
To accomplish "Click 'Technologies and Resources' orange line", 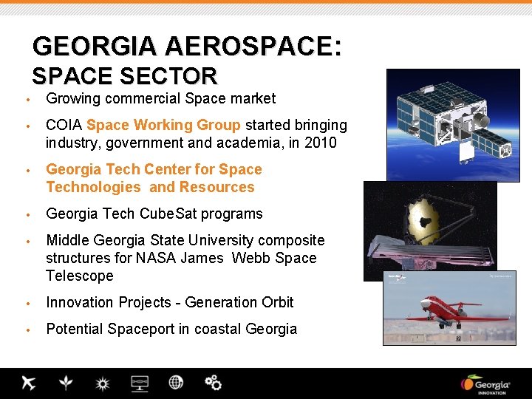I will (x=150, y=187).
